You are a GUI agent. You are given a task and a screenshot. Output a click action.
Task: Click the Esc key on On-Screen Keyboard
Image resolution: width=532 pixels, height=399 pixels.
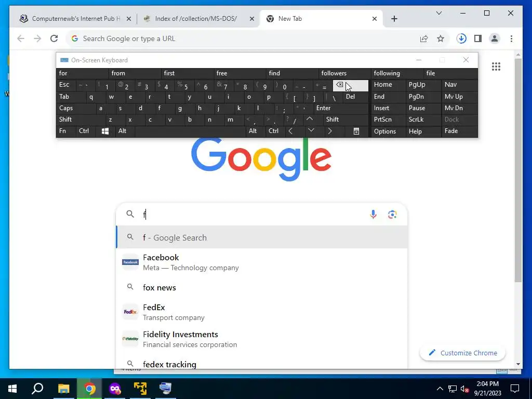click(x=66, y=85)
